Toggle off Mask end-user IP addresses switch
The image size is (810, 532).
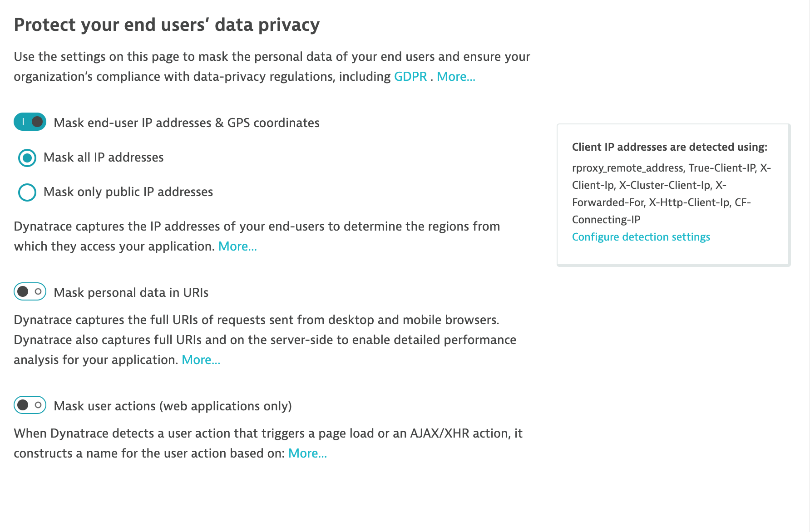30,122
